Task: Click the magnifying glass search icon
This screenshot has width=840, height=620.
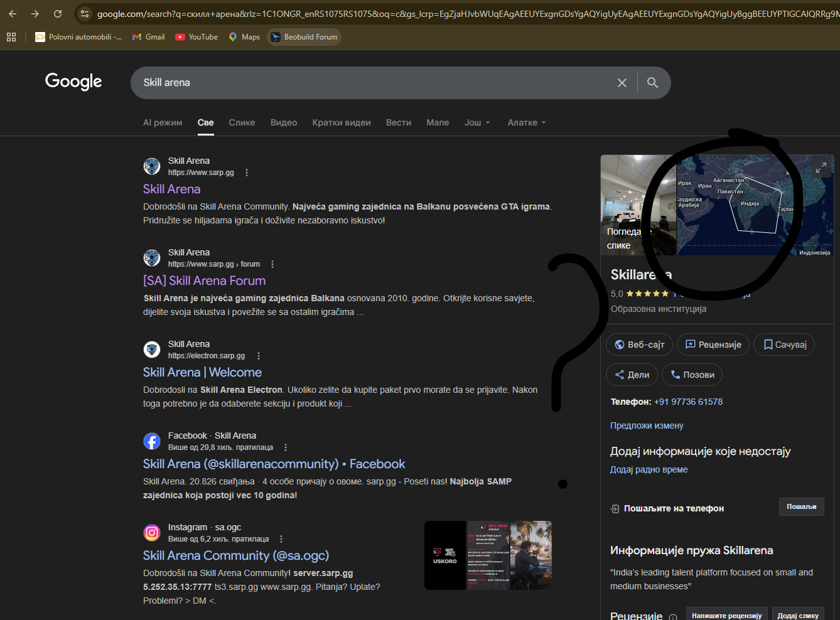Action: click(x=652, y=83)
